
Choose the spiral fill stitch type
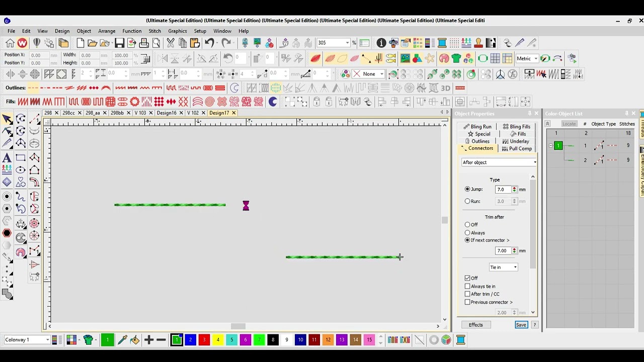(210, 102)
